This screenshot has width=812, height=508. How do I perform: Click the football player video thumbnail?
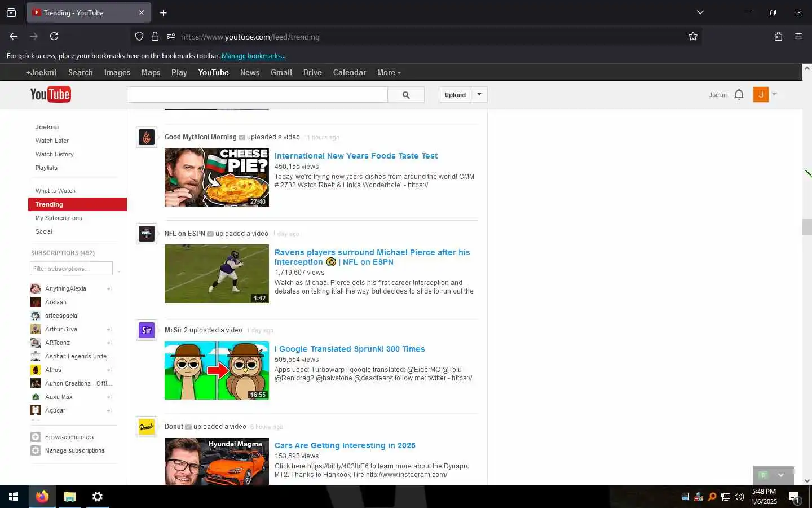tap(217, 274)
